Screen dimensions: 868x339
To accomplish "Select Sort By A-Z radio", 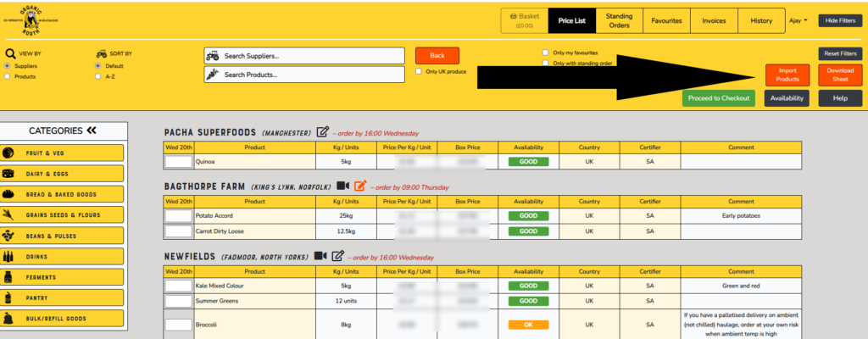I will click(98, 76).
